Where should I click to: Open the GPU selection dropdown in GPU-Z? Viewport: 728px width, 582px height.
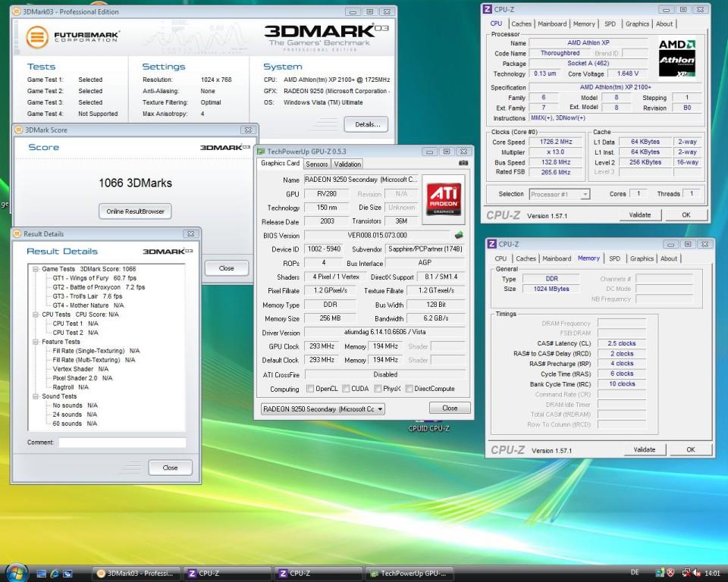pyautogui.click(x=323, y=409)
